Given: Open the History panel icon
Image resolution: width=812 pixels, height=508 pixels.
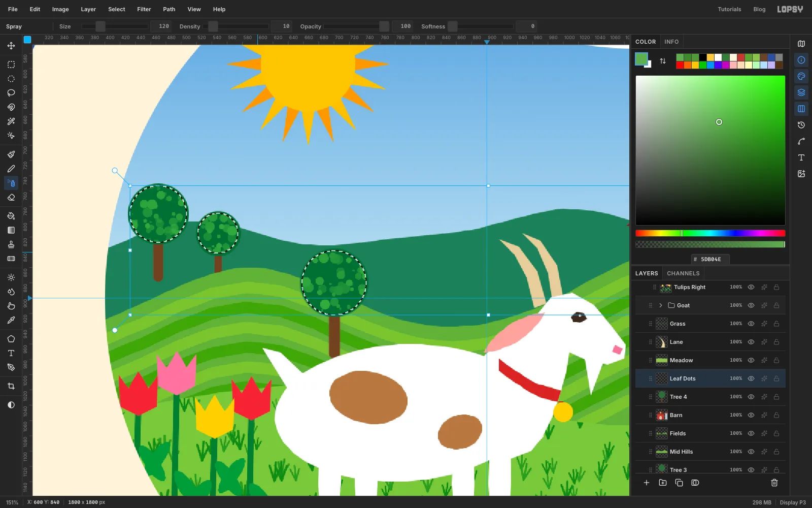Looking at the screenshot, I should (x=801, y=125).
